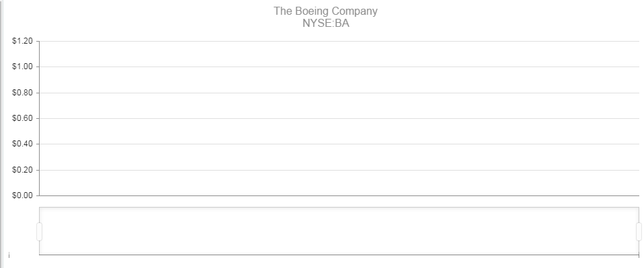Click the bottom baseline of the navigator
Viewport: 644px width, 268px height.
339,255
